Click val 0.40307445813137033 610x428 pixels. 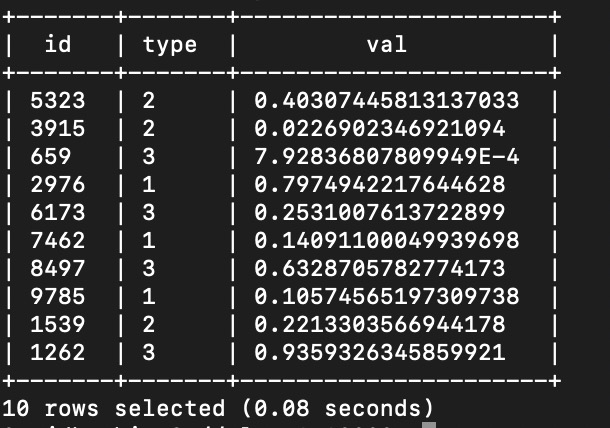pos(386,100)
